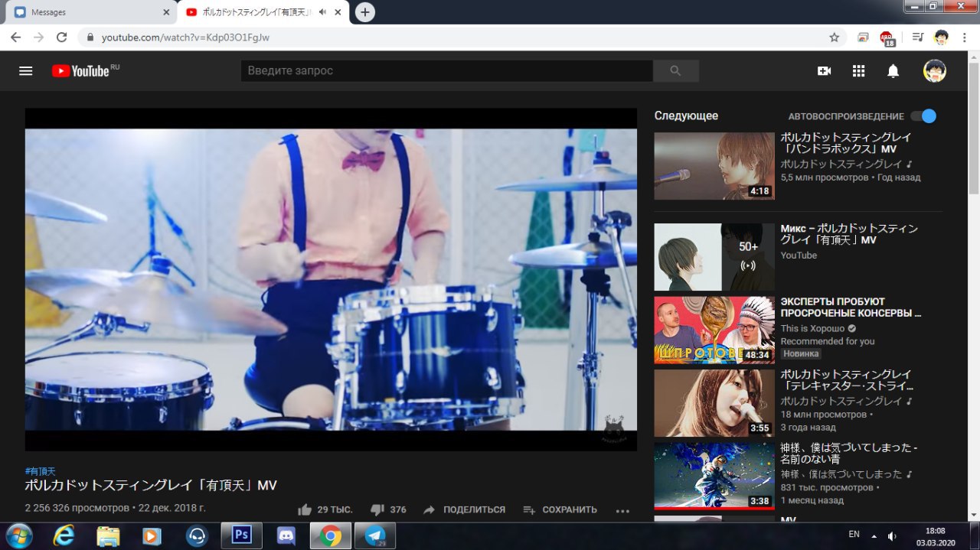Bookmark the page with the star icon
980x550 pixels.
(x=835, y=37)
